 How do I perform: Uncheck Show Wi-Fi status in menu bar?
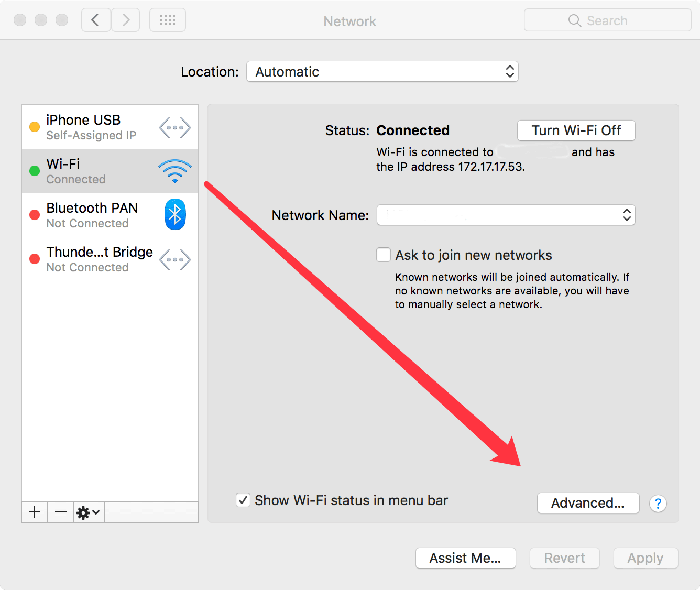pyautogui.click(x=243, y=500)
